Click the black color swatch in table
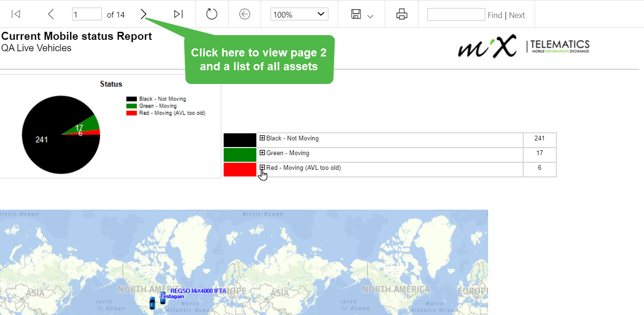Viewport: 644px width, 315px height. pyautogui.click(x=240, y=140)
